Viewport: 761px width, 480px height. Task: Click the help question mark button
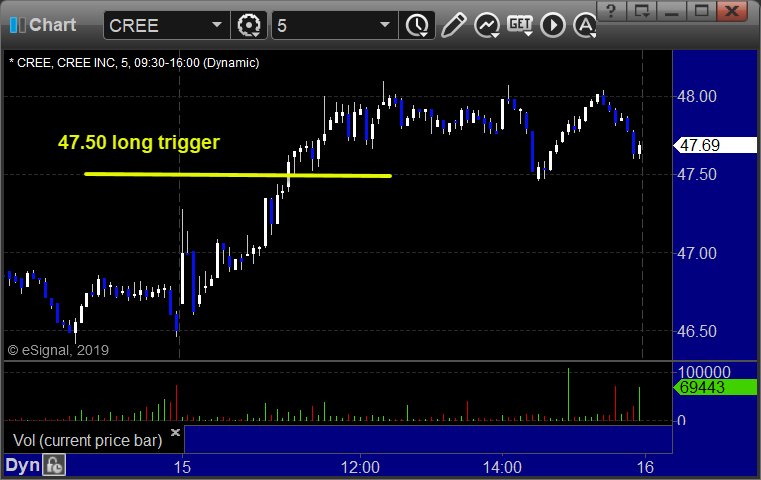point(611,11)
